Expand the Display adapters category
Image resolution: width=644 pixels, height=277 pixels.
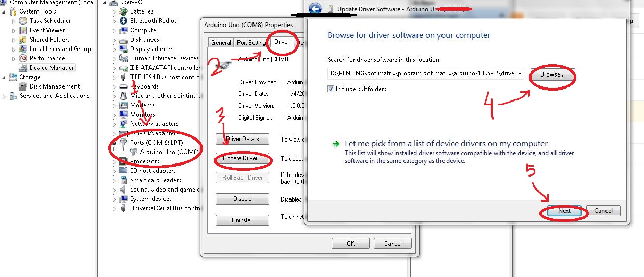[115, 49]
